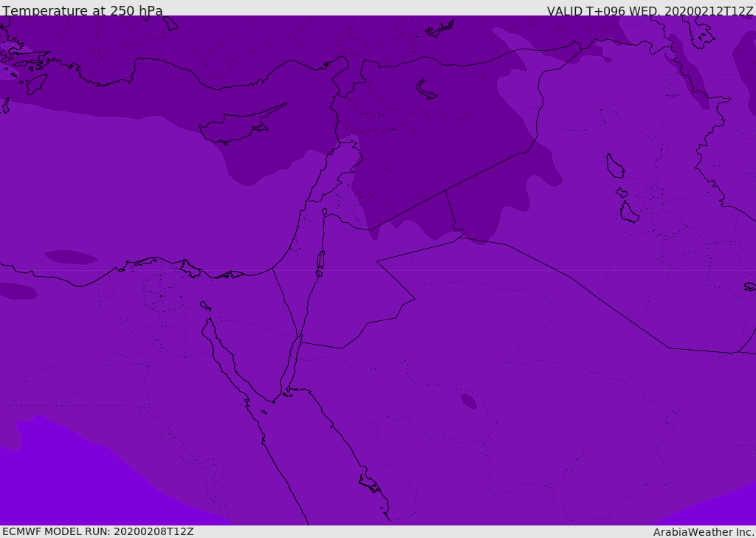This screenshot has width=756, height=538.
Task: Click the small dark temperature patch in Saudi Arabia
Action: coord(469,401)
